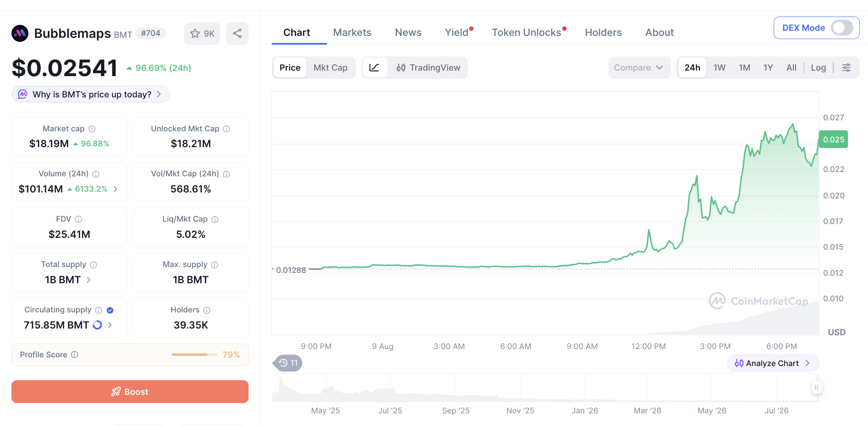Switch to the Markets tab

pos(352,33)
